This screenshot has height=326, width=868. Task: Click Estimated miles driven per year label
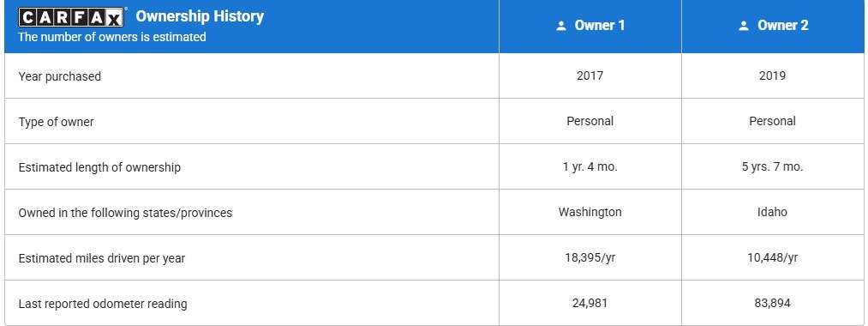click(x=102, y=258)
